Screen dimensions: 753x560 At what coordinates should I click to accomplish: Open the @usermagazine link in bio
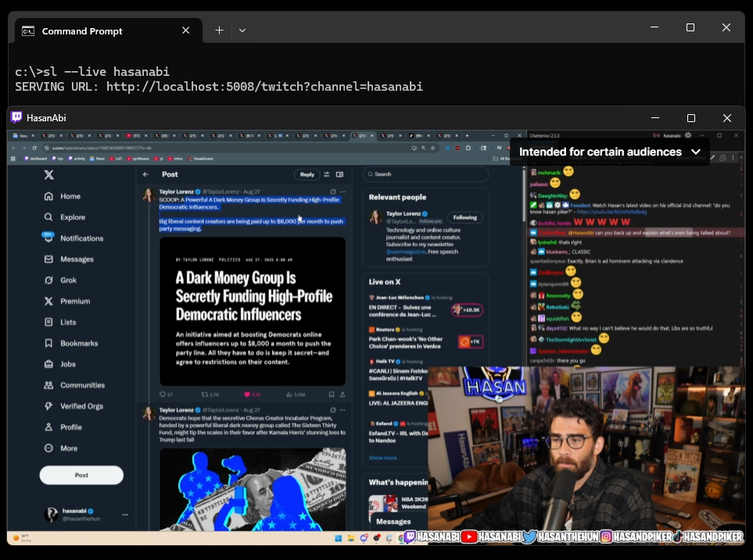click(406, 252)
